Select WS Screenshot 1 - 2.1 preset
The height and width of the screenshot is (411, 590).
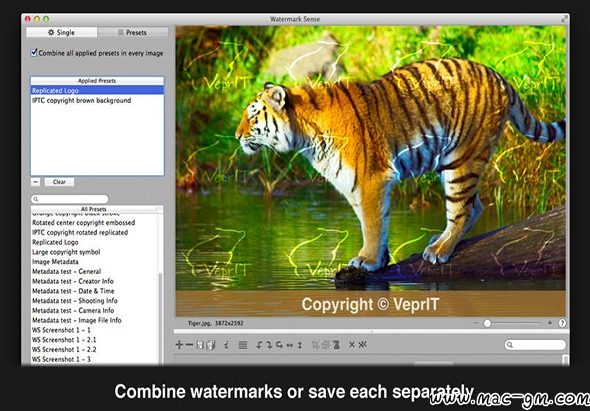tap(94, 340)
